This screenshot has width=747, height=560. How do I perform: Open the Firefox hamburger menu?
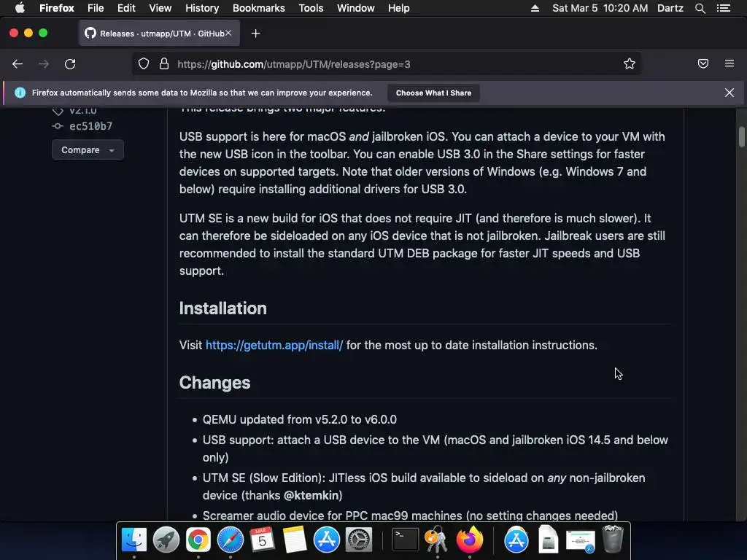(x=729, y=63)
